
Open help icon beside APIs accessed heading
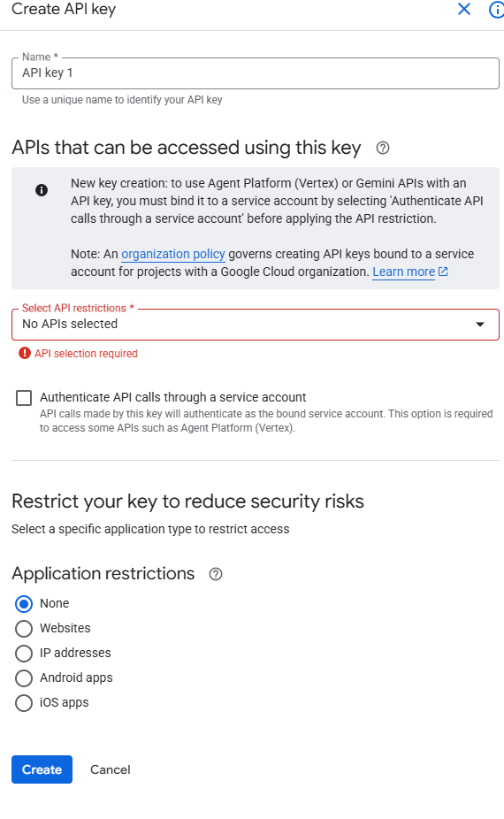[x=383, y=149]
